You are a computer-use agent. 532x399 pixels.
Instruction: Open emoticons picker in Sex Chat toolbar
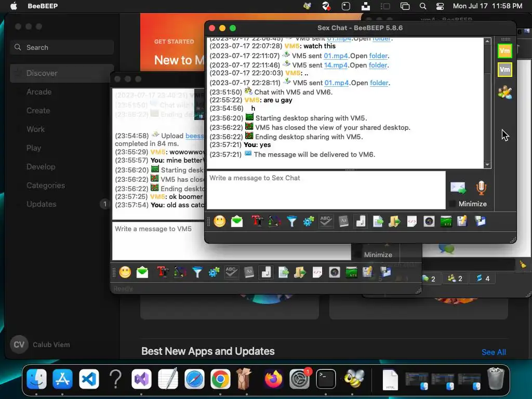pyautogui.click(x=220, y=221)
